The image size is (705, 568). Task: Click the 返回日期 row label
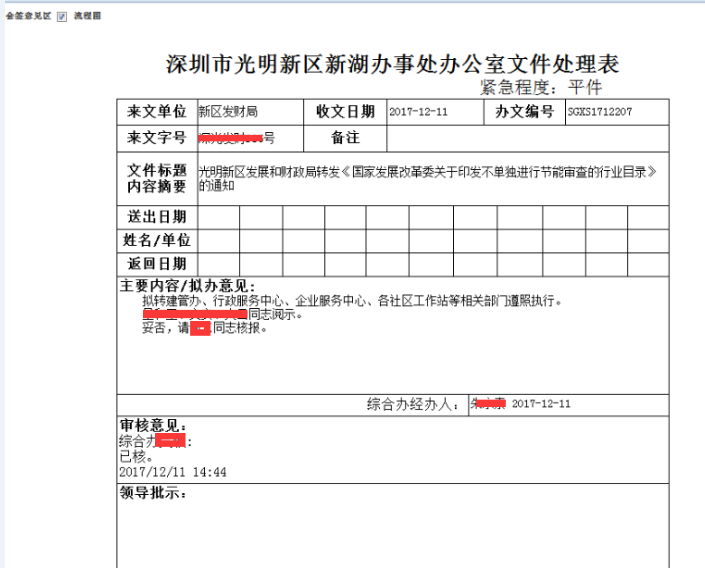157,264
